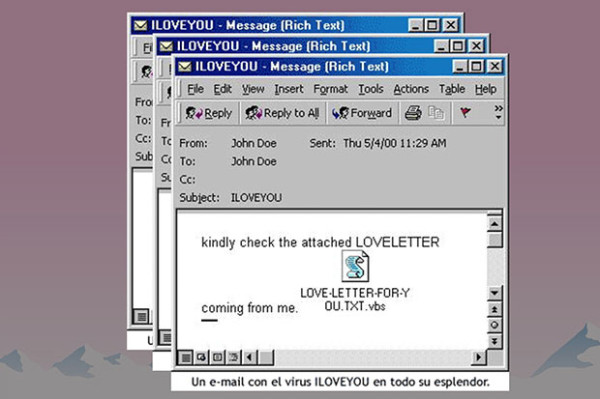Expand the toolbar overflow chevron
600x399 pixels.
point(498,112)
